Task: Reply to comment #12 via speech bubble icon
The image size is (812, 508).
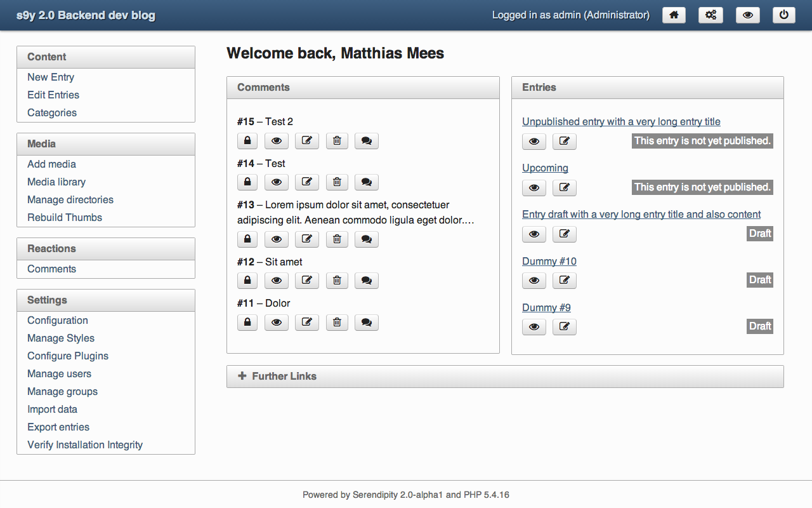Action: pos(366,281)
